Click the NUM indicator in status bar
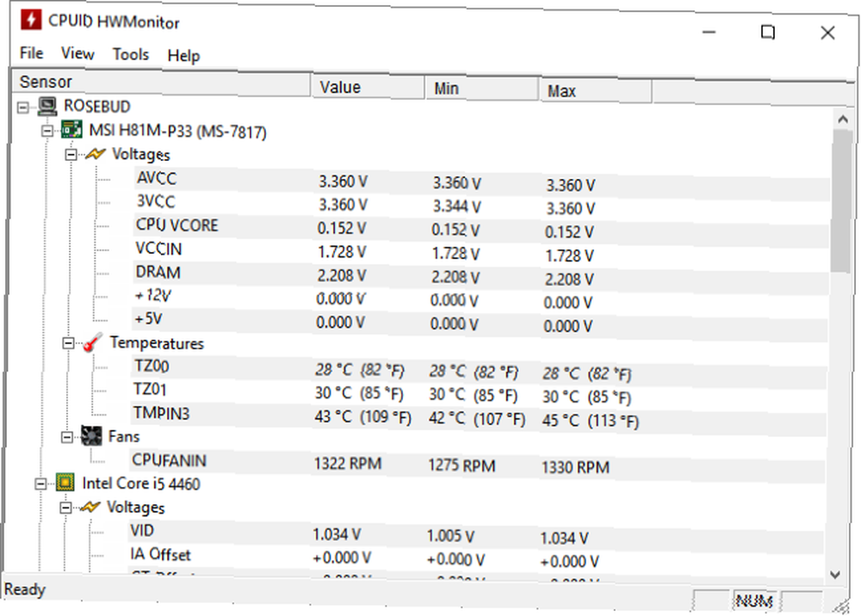This screenshot has height=616, width=861. pyautogui.click(x=754, y=601)
